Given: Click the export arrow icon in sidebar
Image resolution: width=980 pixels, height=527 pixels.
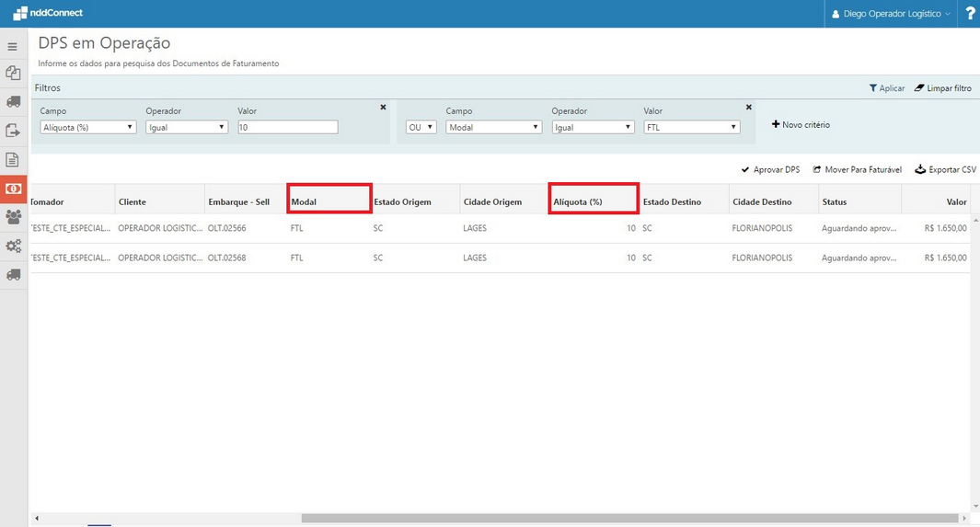Looking at the screenshot, I should (13, 131).
